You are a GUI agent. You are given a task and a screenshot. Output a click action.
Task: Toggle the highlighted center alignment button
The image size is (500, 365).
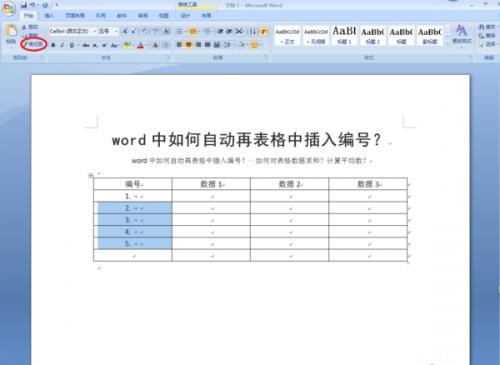189,45
